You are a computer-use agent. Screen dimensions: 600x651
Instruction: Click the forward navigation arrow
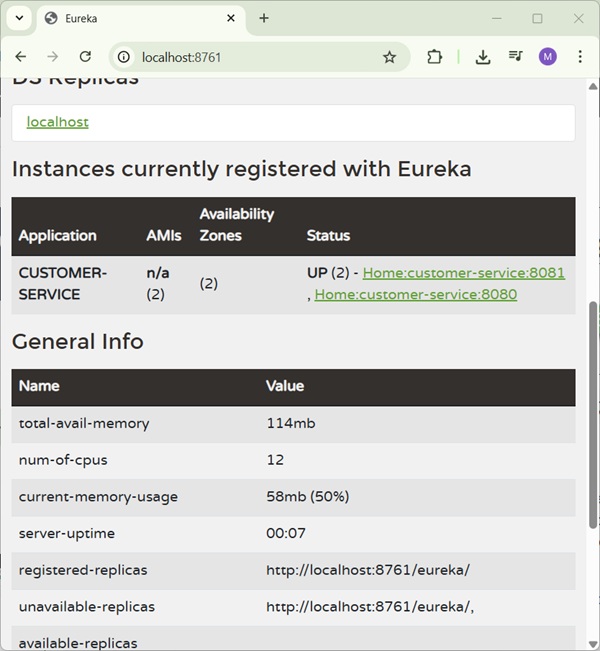point(53,57)
